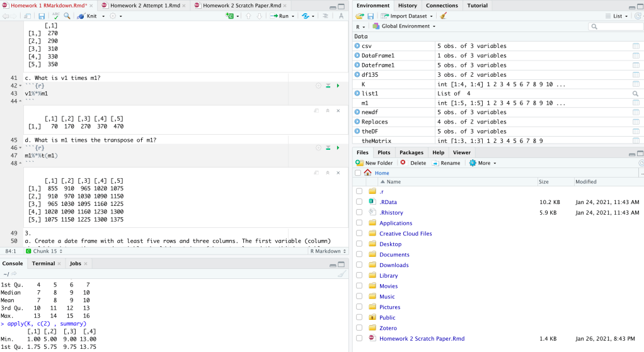The width and height of the screenshot is (644, 352).
Task: Switch to the Packages tab
Action: [411, 152]
